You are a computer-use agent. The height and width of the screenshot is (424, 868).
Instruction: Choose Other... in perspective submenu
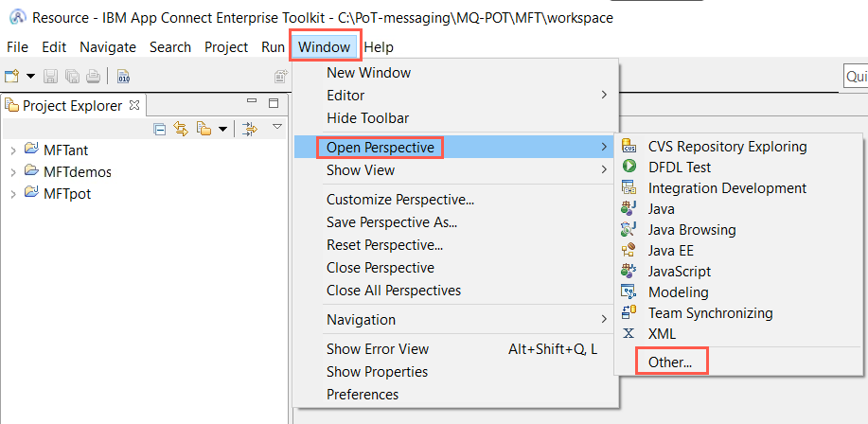click(738, 362)
